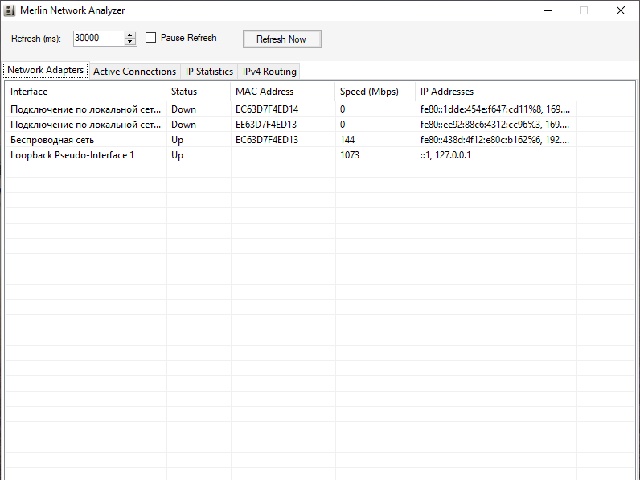Click the MAC address in the Беспроводная сеть row
Screen dimensions: 640x480
[x=267, y=140]
